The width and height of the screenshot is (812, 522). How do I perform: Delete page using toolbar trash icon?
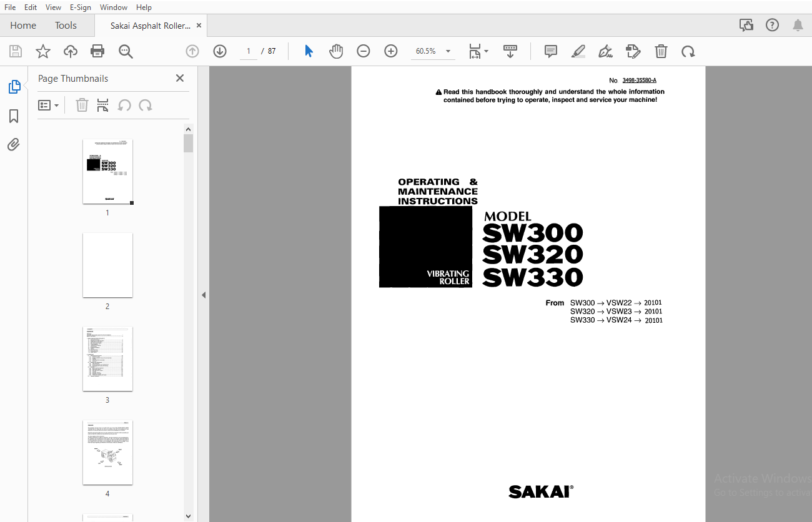[x=661, y=51]
